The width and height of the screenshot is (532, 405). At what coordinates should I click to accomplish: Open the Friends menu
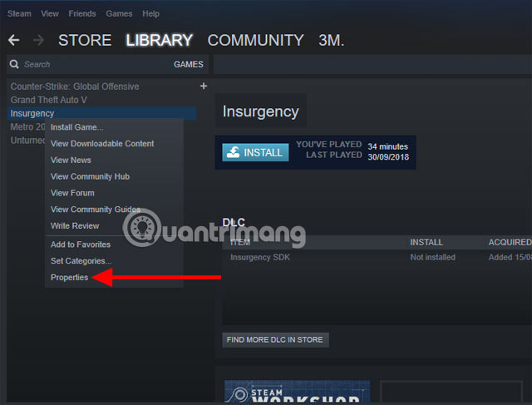(x=82, y=13)
